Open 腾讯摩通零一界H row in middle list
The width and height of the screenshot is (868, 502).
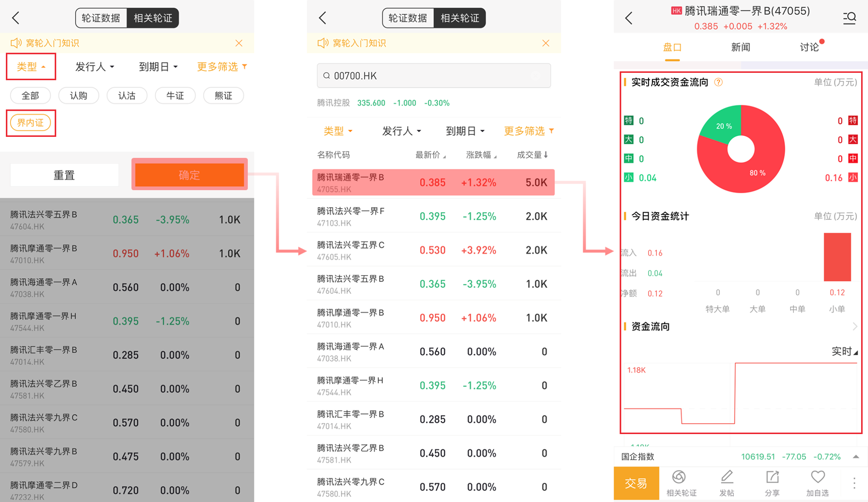(x=434, y=385)
